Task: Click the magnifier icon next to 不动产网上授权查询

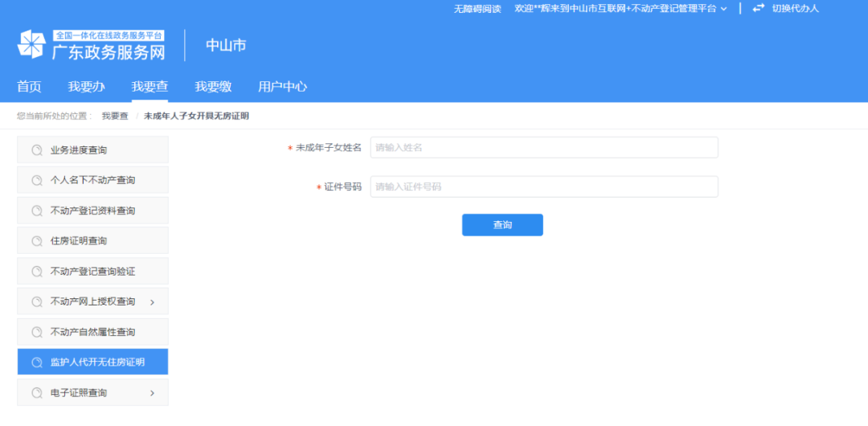Action: point(37,302)
